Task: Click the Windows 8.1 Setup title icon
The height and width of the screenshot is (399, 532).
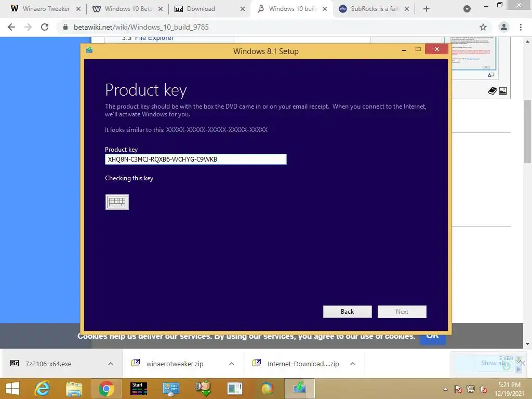Action: point(89,50)
